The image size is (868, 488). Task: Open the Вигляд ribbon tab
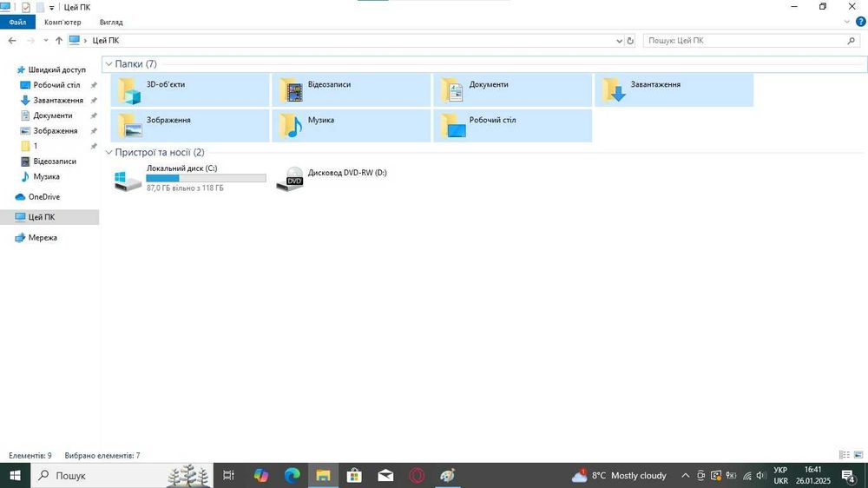(x=111, y=23)
